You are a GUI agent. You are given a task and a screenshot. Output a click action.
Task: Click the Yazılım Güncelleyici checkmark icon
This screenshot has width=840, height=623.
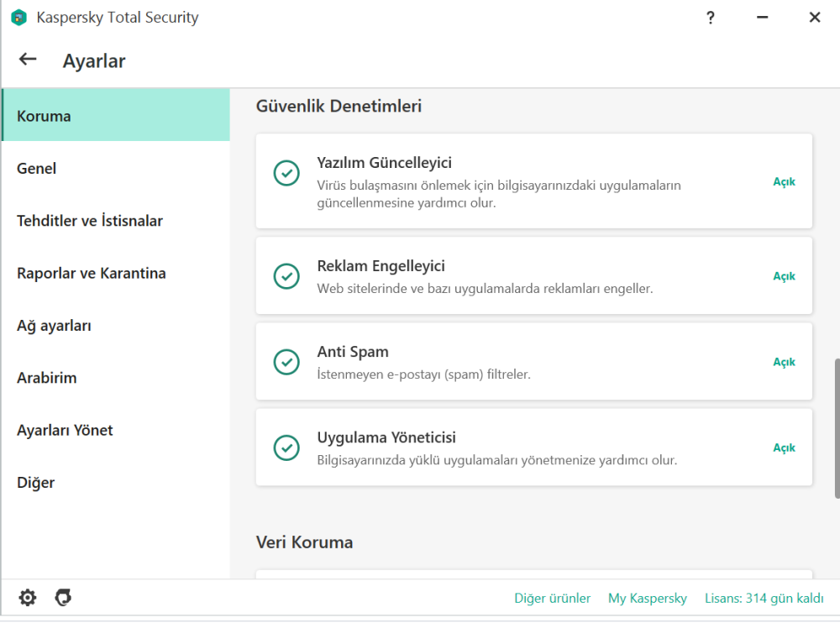286,173
